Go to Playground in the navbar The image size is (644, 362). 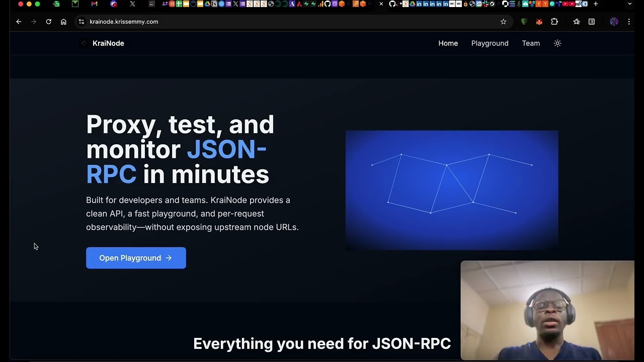(490, 43)
